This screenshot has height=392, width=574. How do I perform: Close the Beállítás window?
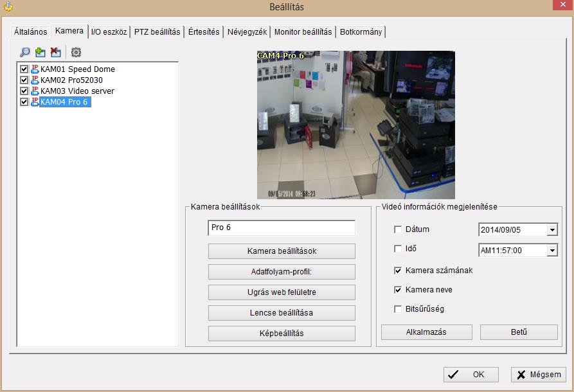[562, 4]
